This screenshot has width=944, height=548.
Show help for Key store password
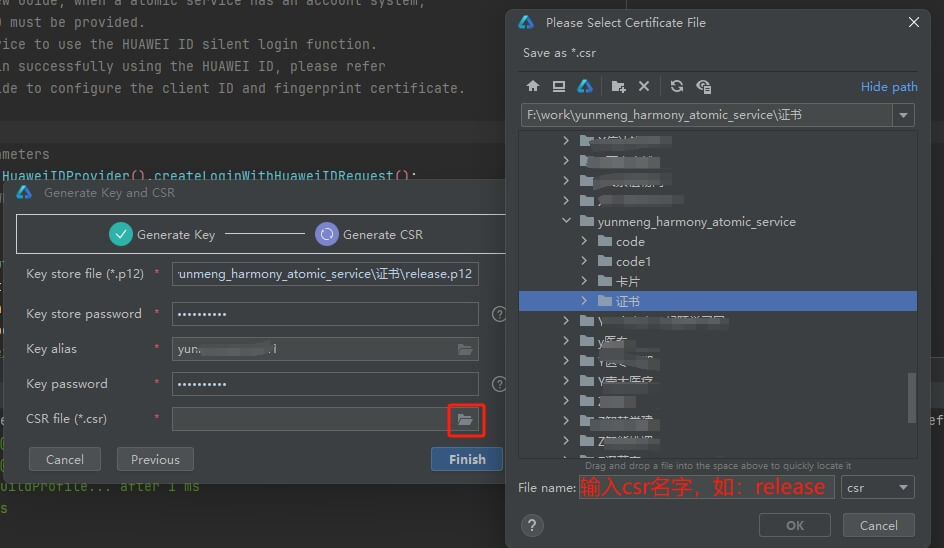[498, 314]
